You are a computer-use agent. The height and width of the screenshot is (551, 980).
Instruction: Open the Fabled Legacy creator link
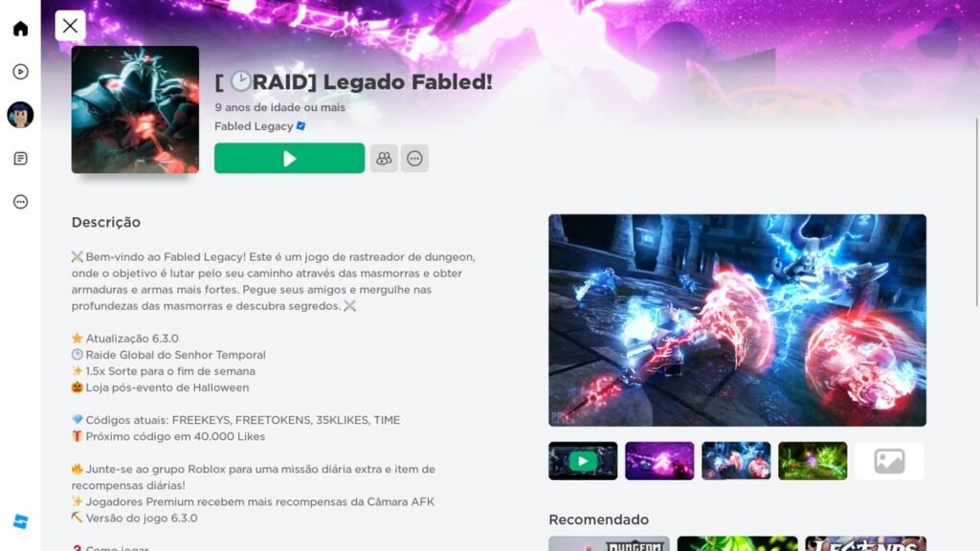tap(254, 126)
